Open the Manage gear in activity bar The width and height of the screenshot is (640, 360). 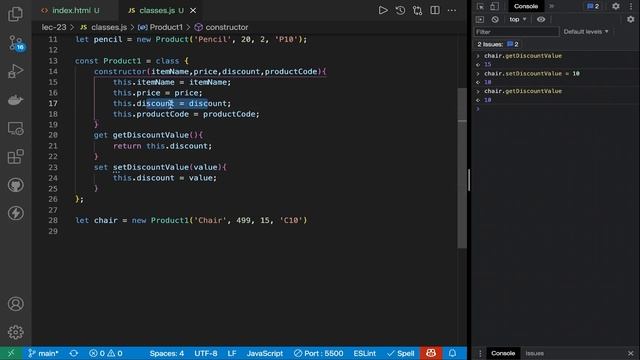coord(16,332)
